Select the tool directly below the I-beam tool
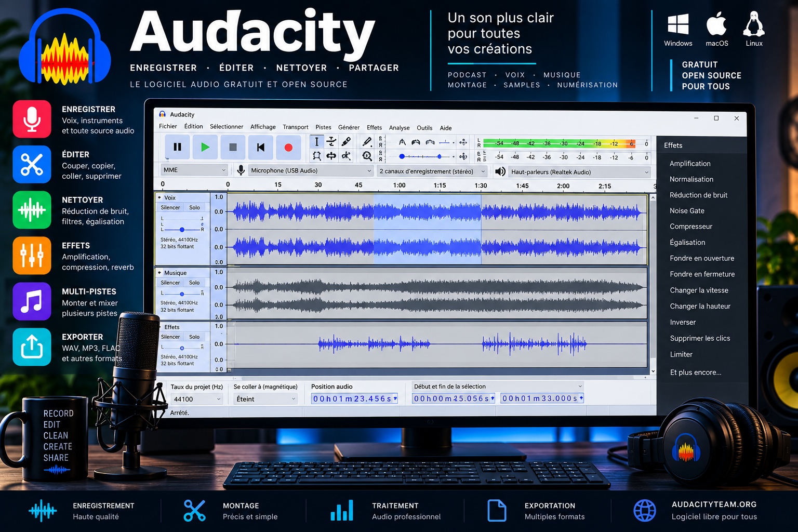The height and width of the screenshot is (532, 798). [316, 155]
